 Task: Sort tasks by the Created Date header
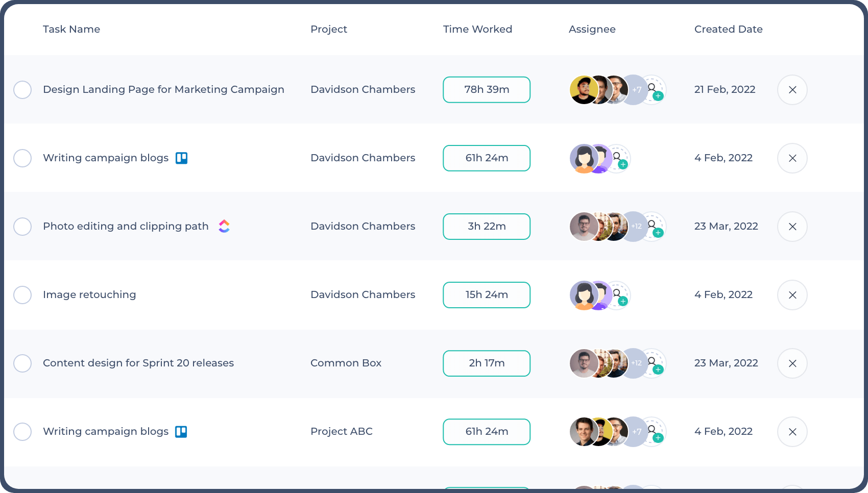(x=729, y=29)
